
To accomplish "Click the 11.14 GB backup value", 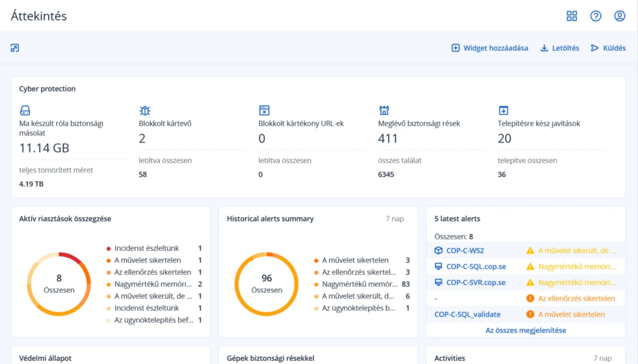I will tap(44, 148).
